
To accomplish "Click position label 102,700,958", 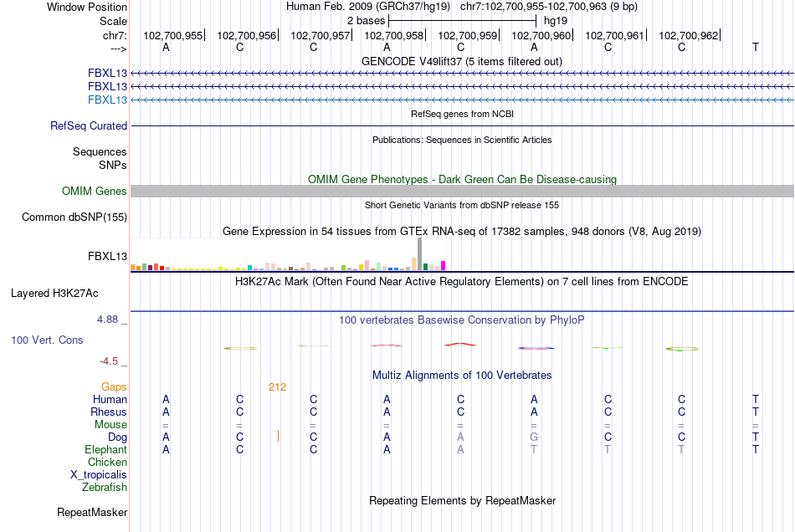I will tap(393, 35).
